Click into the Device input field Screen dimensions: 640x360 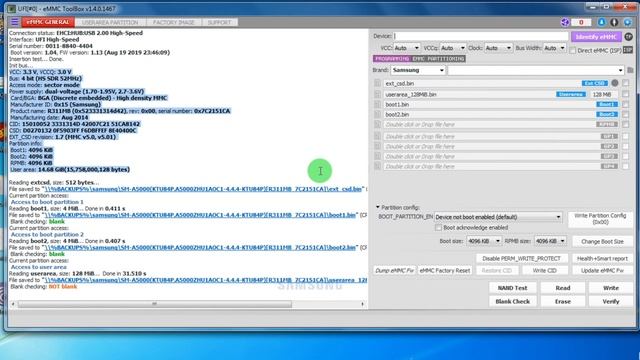point(481,36)
